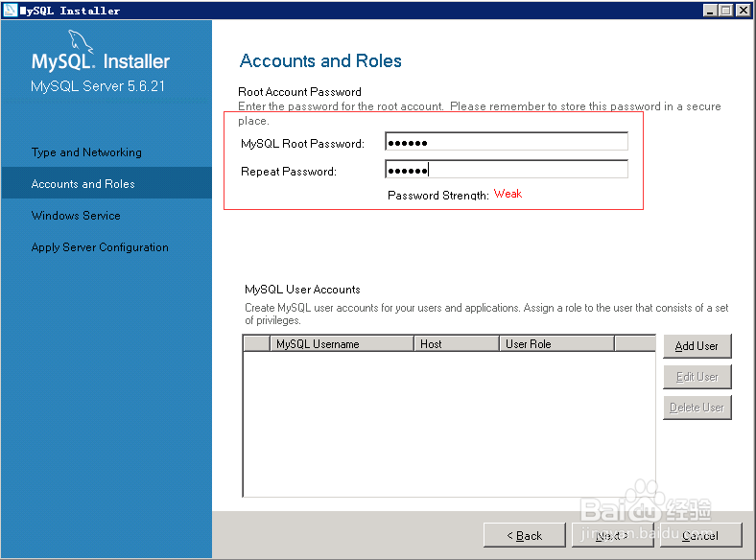Minimize the MySQL Installer window

710,11
